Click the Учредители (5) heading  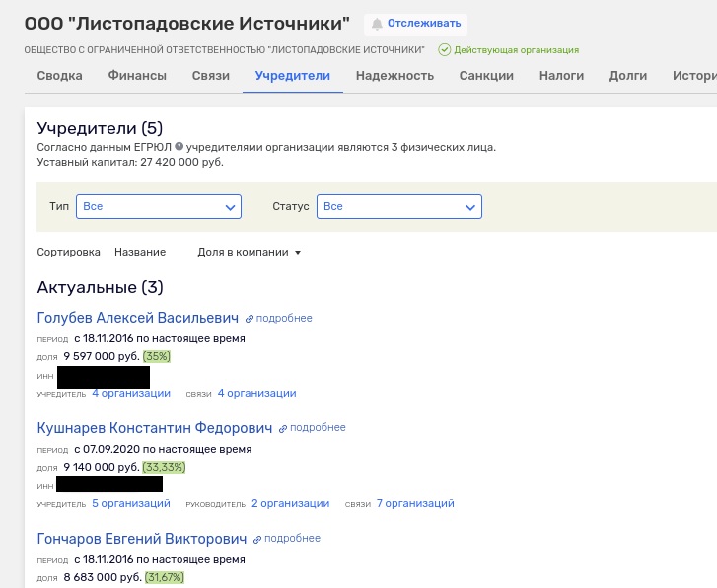100,128
